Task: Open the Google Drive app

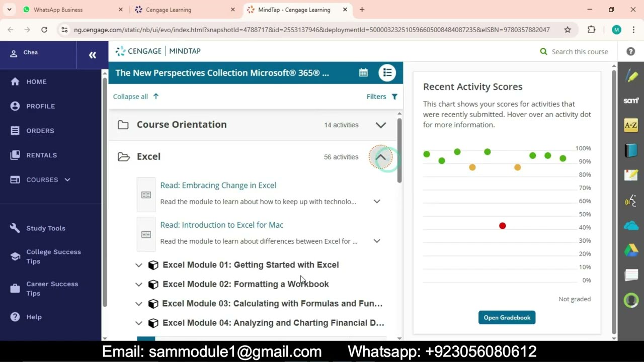Action: [631, 250]
